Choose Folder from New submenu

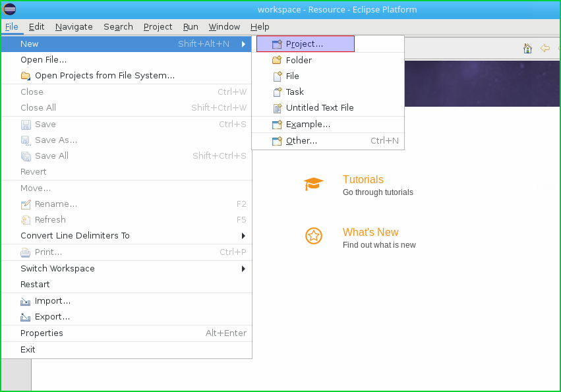click(328, 60)
